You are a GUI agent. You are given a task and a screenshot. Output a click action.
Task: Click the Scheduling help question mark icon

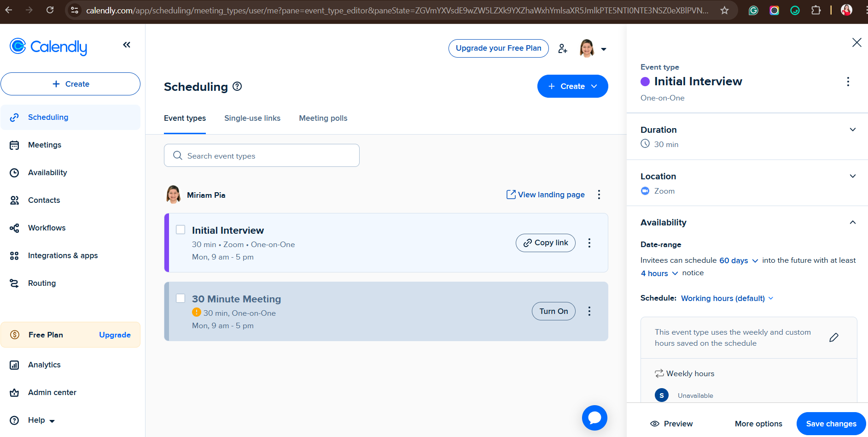237,86
